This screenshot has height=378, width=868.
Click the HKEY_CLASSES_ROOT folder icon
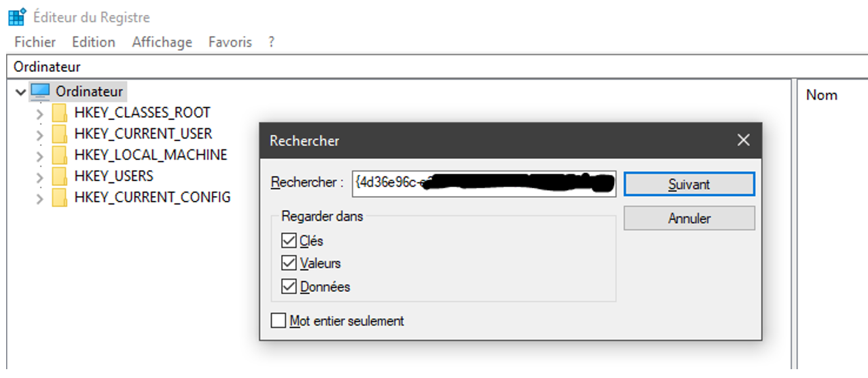pyautogui.click(x=60, y=113)
